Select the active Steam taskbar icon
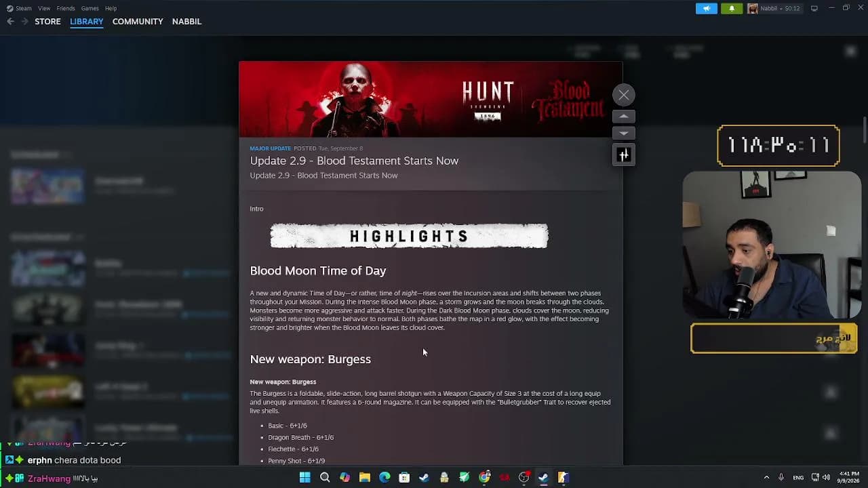Viewport: 868px width, 488px height. pos(543,477)
